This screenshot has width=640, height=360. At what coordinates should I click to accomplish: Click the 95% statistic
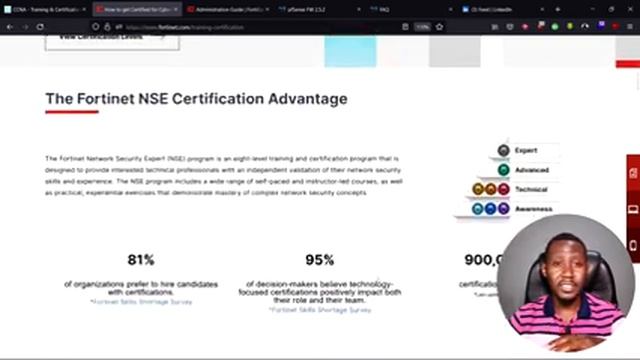[x=320, y=260]
